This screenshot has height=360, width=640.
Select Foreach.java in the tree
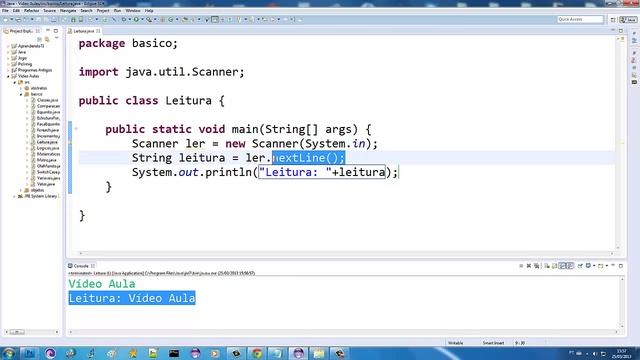pyautogui.click(x=47, y=130)
